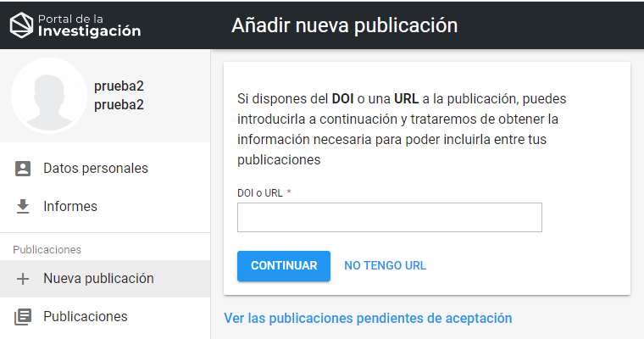Click the NO TENGO URL button
The height and width of the screenshot is (339, 644).
385,266
